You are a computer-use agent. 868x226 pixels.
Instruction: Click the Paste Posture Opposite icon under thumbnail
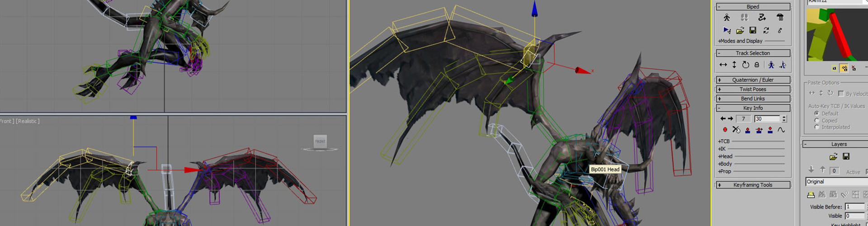[x=844, y=68]
